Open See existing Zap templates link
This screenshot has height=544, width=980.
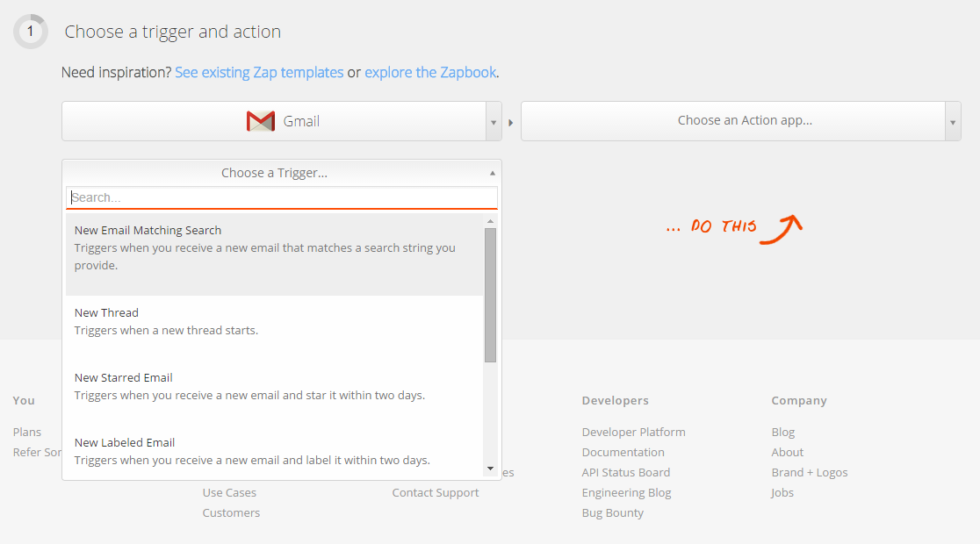[259, 73]
